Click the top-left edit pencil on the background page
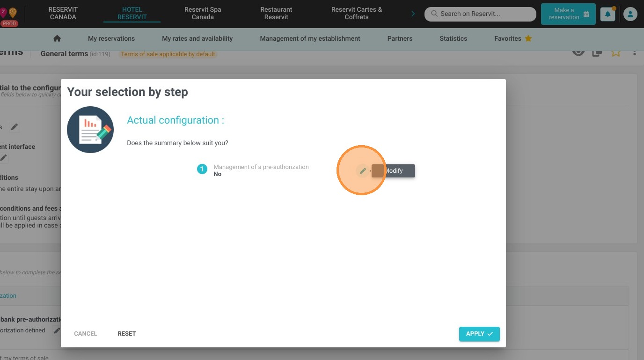This screenshot has height=360, width=644. point(15,127)
